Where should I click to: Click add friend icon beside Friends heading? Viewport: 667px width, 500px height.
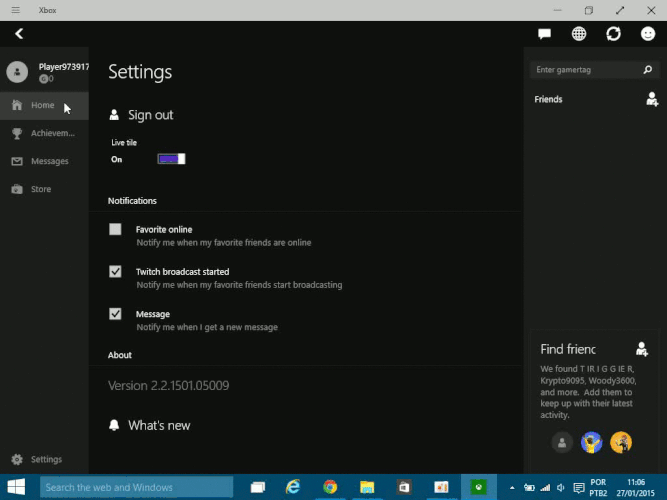[x=652, y=99]
